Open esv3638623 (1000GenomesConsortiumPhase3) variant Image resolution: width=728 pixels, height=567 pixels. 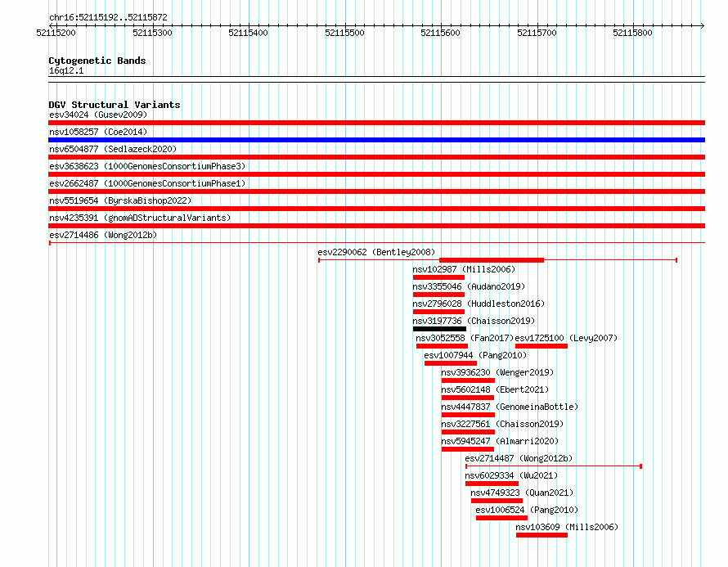click(147, 166)
